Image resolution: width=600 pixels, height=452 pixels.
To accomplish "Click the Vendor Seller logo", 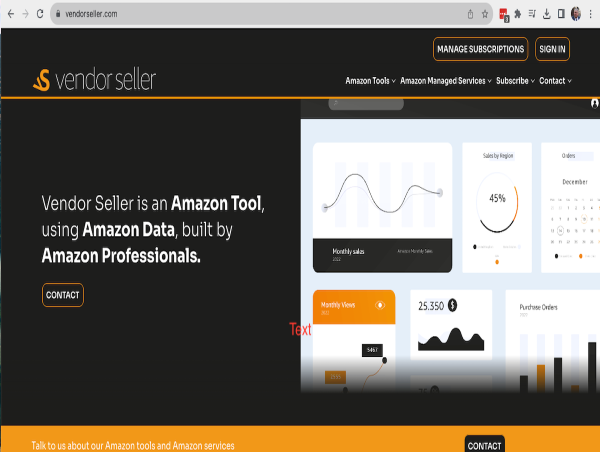I will tap(94, 80).
